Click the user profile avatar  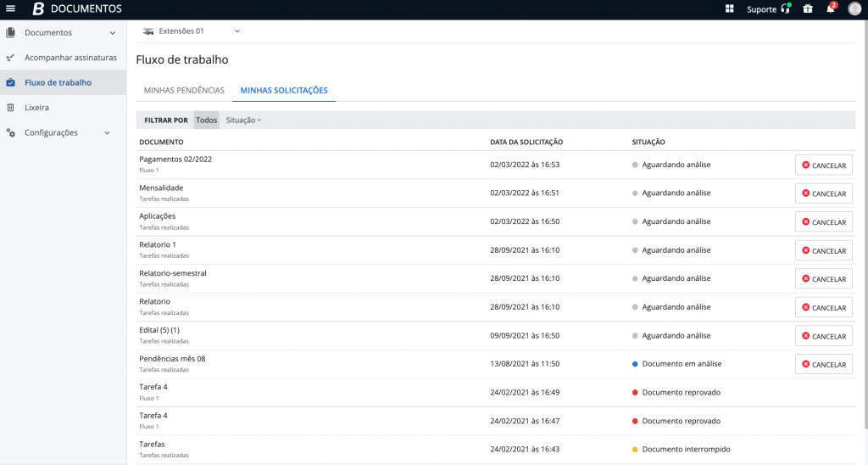click(x=854, y=9)
